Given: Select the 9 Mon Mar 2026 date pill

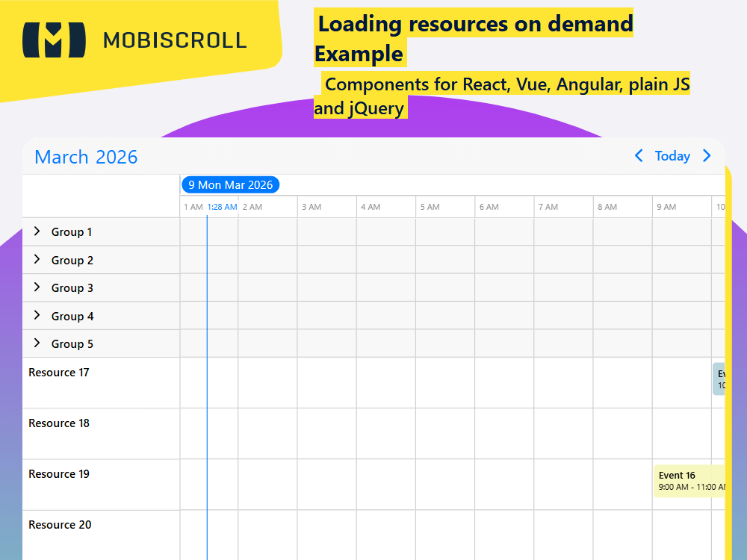Looking at the screenshot, I should 231,184.
